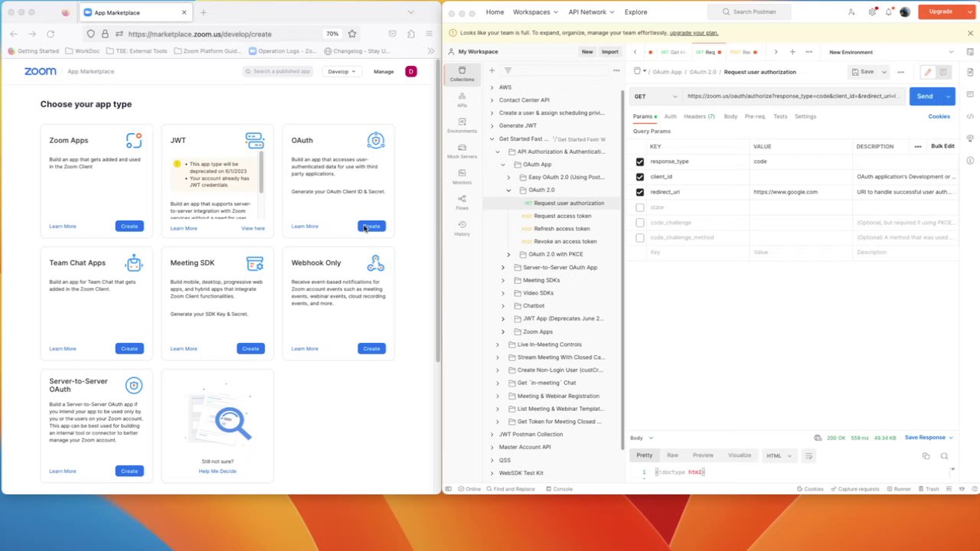This screenshot has width=980, height=551.
Task: Click the request URL input field
Action: click(x=792, y=96)
